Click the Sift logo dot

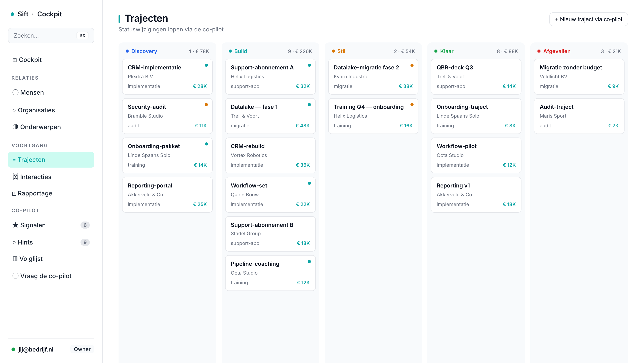[12, 14]
